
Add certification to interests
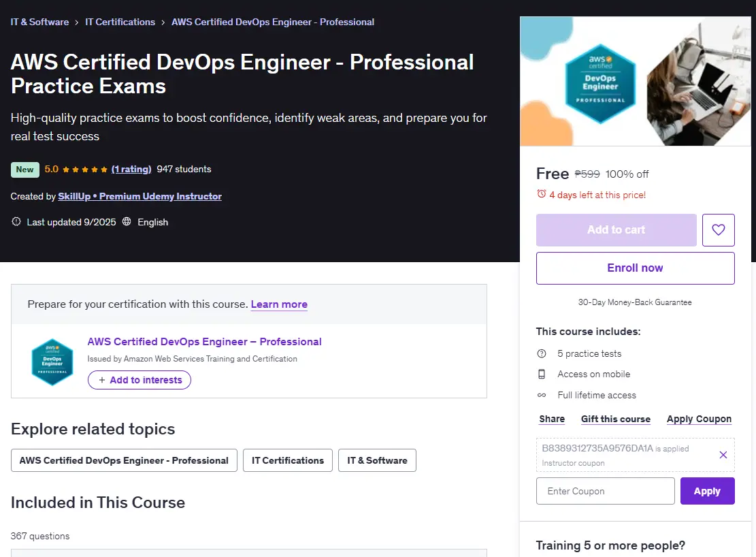coord(139,380)
